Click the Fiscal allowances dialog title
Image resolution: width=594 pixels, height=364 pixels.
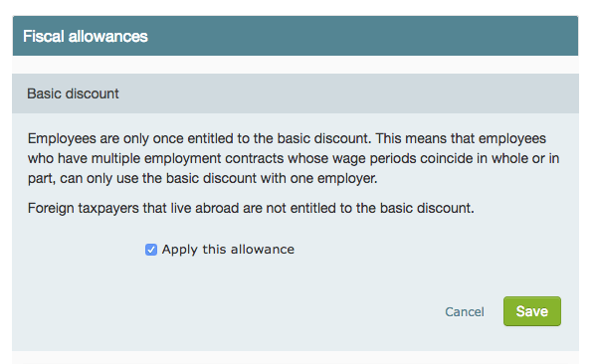click(x=86, y=37)
